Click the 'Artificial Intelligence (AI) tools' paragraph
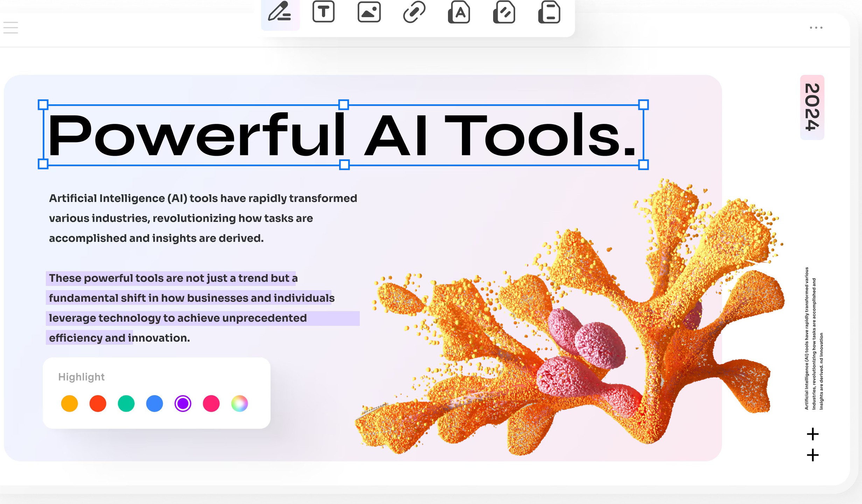 point(203,218)
